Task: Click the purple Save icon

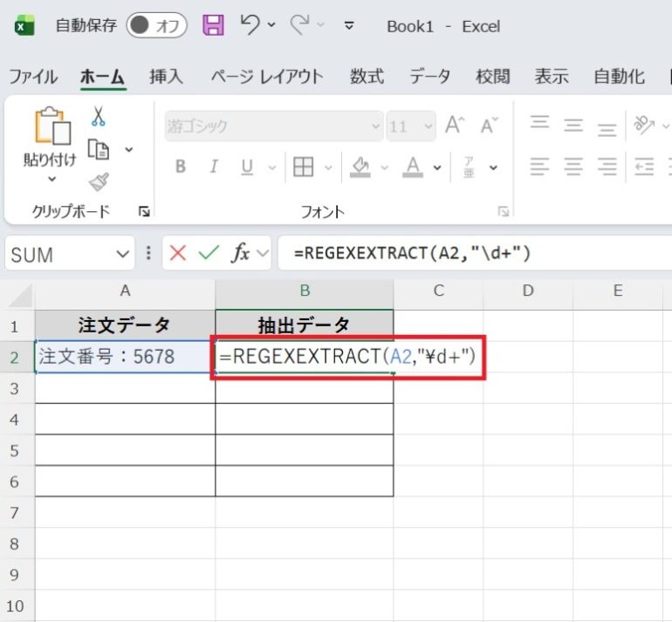Action: (x=213, y=24)
